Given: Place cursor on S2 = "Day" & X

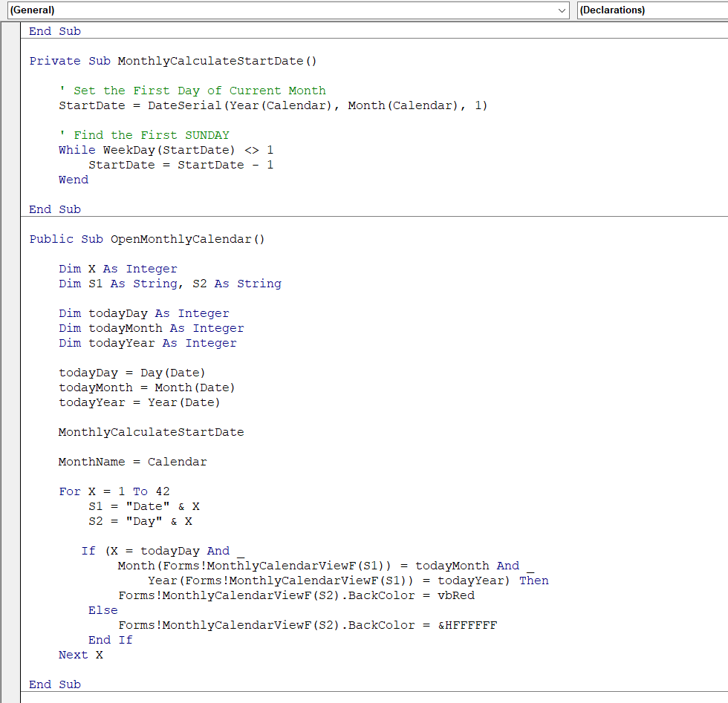Looking at the screenshot, I should pos(140,521).
